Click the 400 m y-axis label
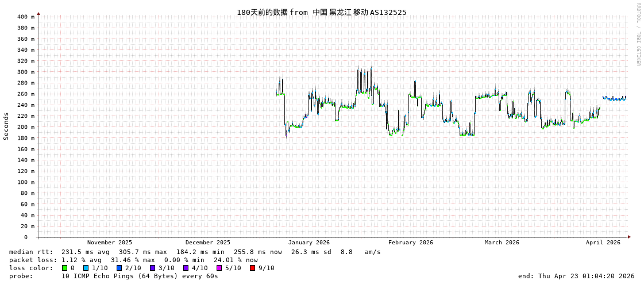Screen dimensions: 644x284 coord(25,17)
